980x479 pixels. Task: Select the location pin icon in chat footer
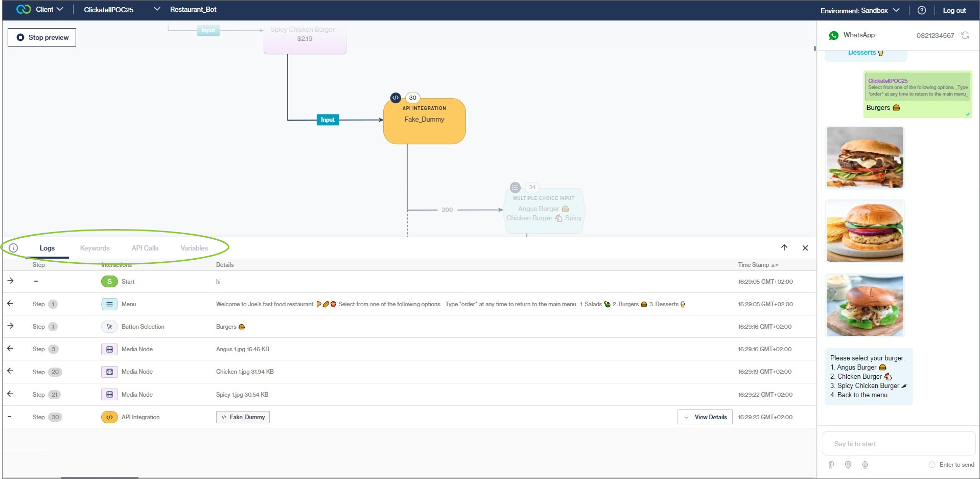[848, 464]
